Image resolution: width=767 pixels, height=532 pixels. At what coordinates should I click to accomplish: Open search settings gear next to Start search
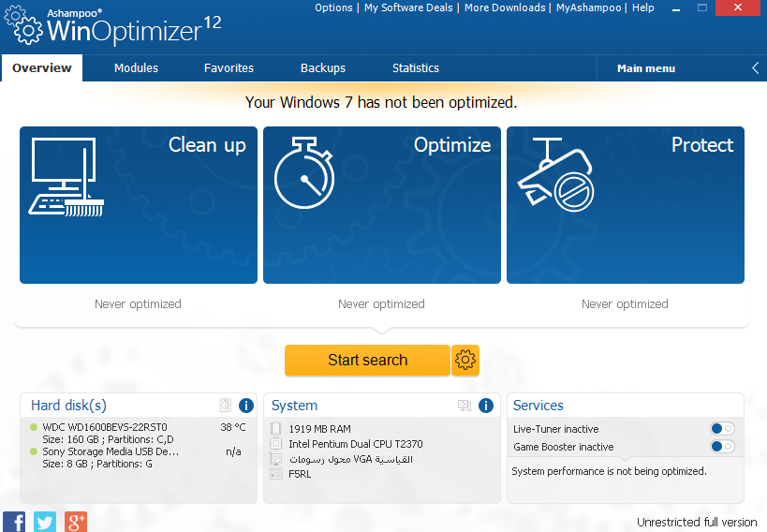tap(465, 361)
